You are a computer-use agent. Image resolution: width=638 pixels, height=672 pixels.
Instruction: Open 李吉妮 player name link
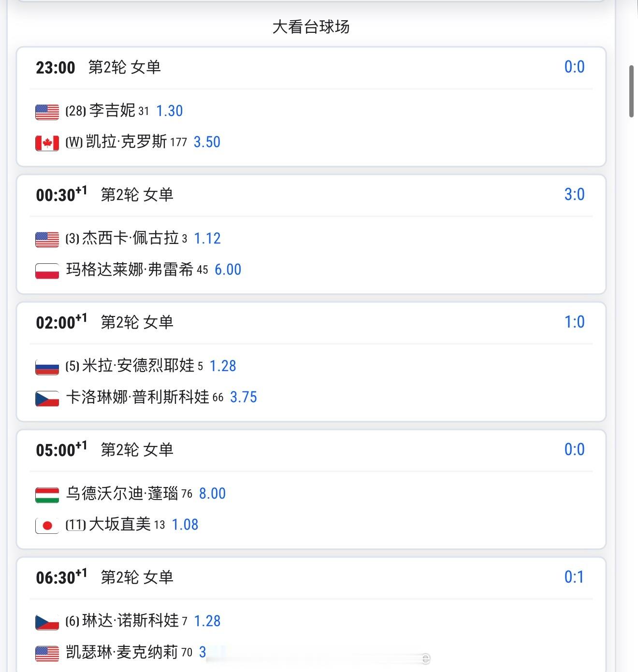tap(112, 111)
